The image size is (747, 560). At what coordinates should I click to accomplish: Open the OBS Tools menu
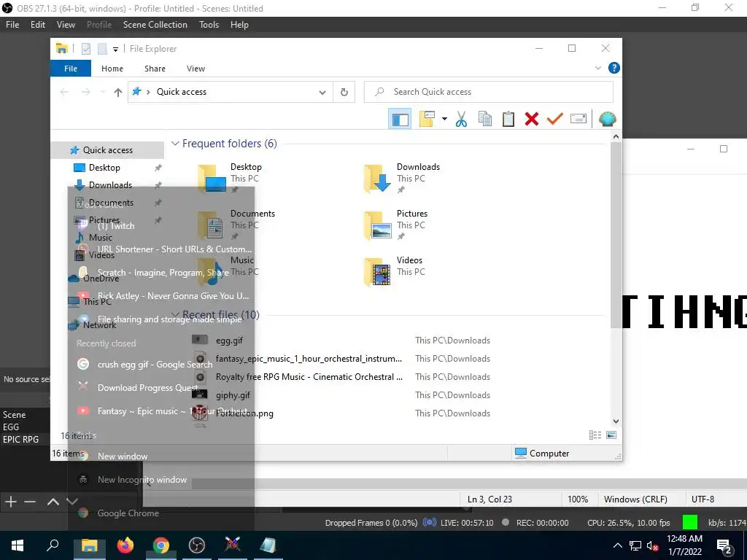[x=209, y=25]
